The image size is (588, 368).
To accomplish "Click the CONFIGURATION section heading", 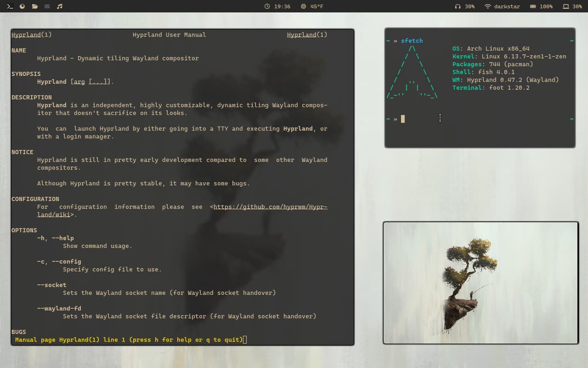I will pyautogui.click(x=35, y=199).
